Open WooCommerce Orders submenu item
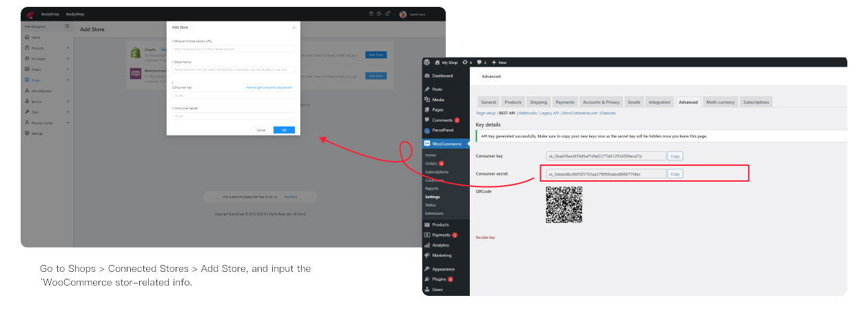Image resolution: width=868 pixels, height=320 pixels. point(431,164)
